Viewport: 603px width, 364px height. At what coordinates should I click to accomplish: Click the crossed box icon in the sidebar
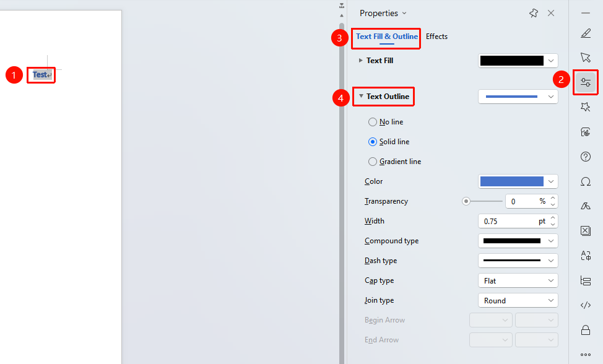click(x=585, y=231)
